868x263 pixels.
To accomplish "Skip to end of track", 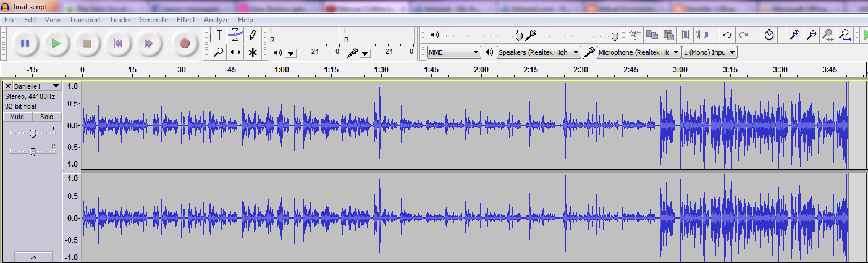I will (149, 44).
